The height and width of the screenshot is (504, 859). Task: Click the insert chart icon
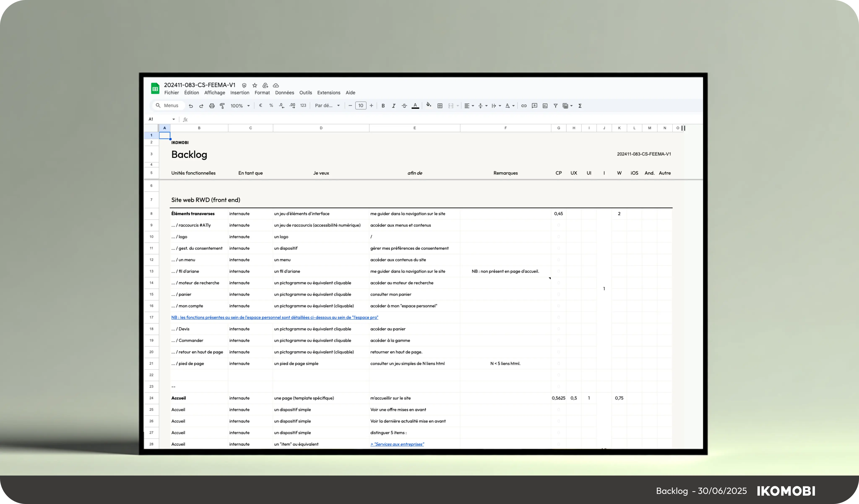545,106
